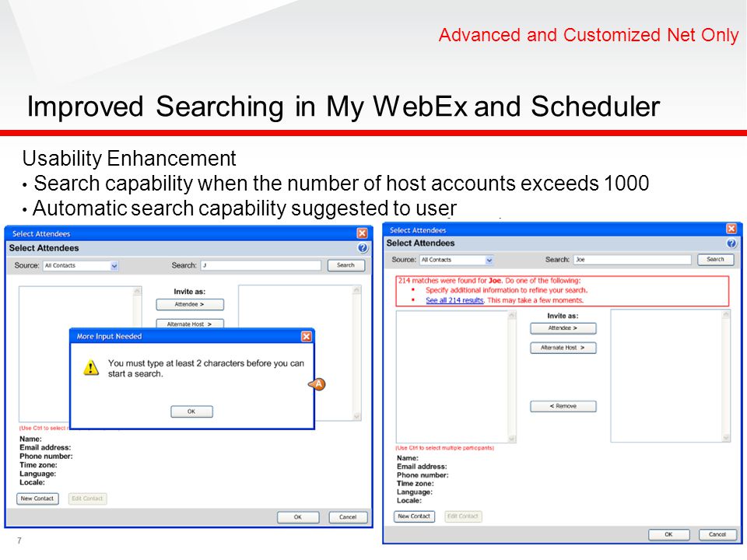
Task: Click Alternate Host > in right dialog
Action: [x=563, y=348]
